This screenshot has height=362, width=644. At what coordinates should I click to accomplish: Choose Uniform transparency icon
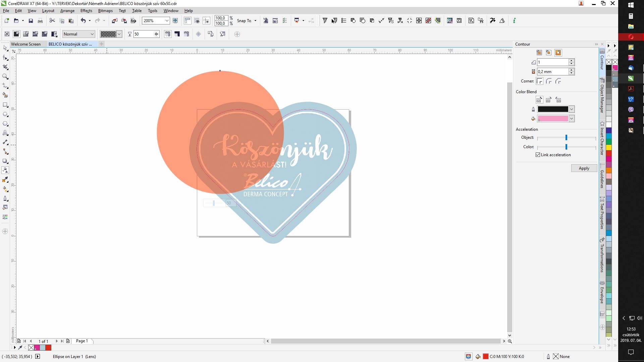(16, 34)
